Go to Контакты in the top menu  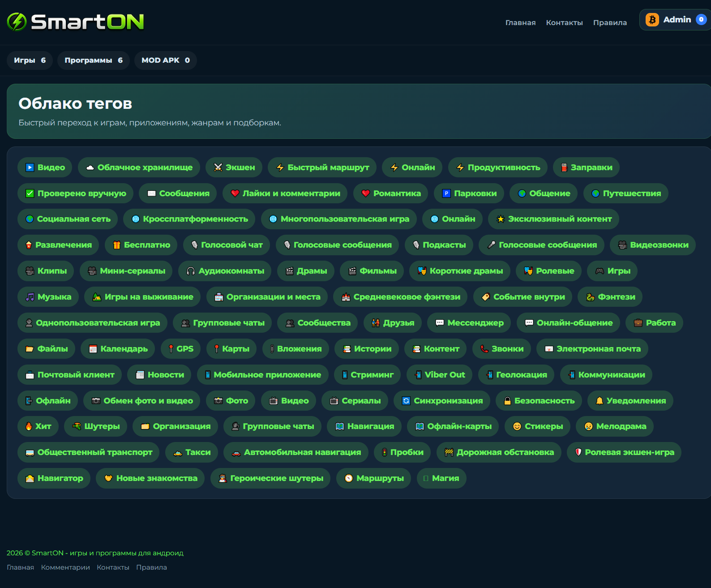(564, 22)
